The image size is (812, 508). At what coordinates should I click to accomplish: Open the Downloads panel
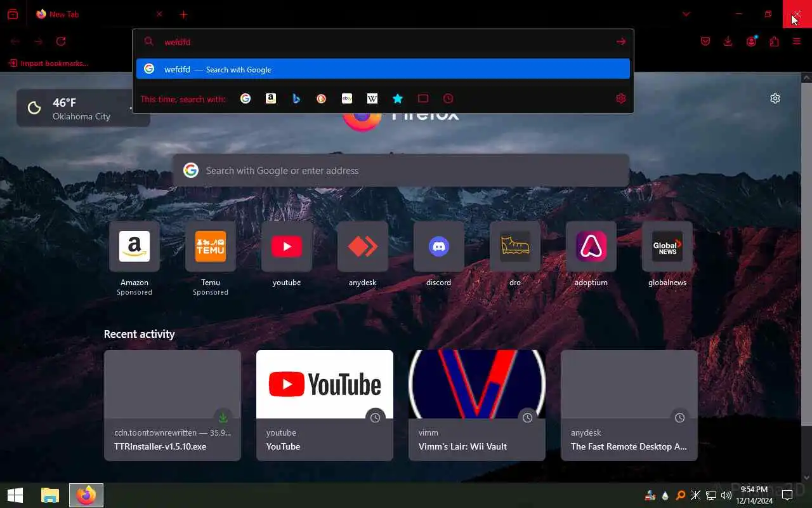tap(728, 41)
